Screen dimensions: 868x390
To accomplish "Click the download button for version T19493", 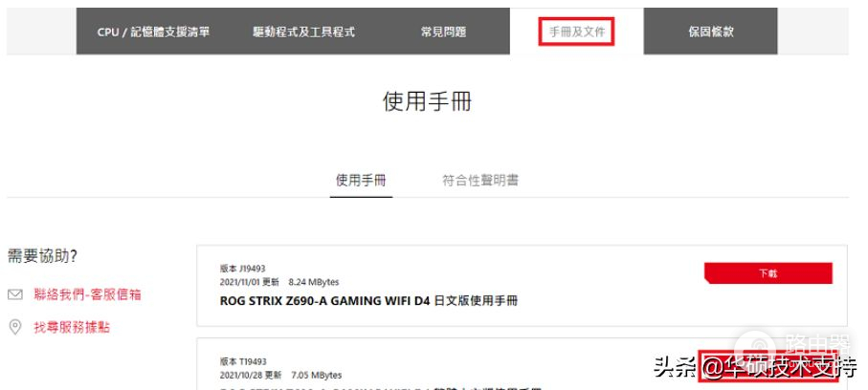I will pyautogui.click(x=768, y=366).
